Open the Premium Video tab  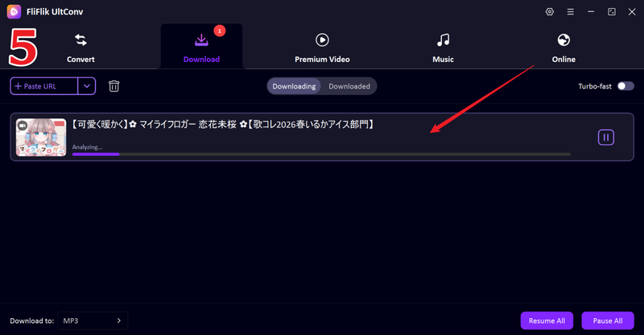click(x=322, y=48)
